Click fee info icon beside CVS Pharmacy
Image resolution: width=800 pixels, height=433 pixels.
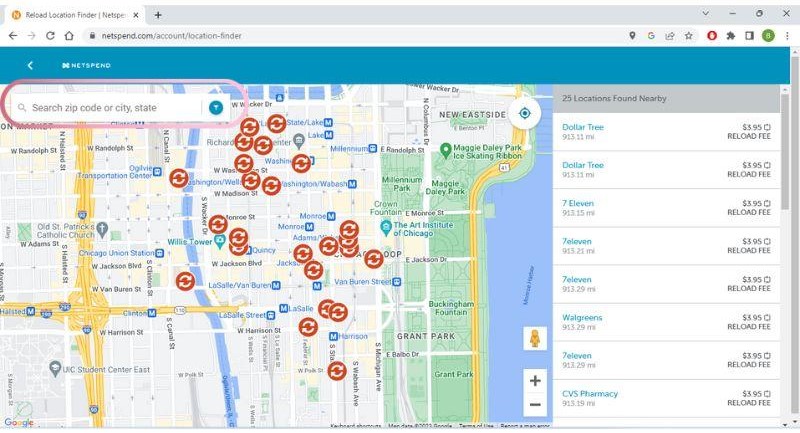(x=767, y=394)
